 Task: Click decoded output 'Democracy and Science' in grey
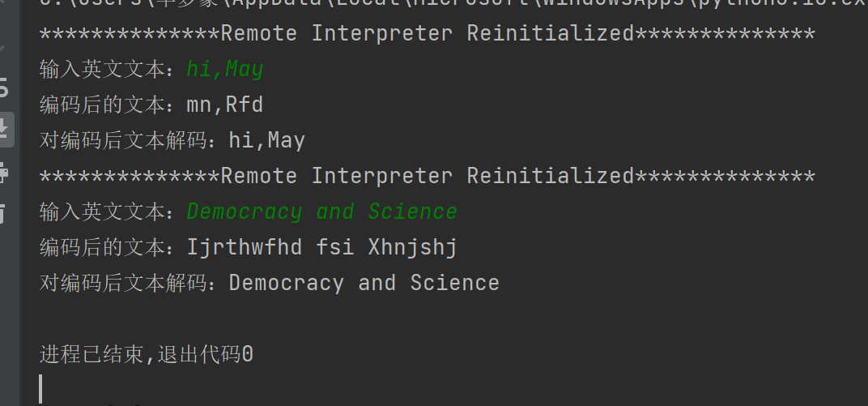click(x=364, y=283)
